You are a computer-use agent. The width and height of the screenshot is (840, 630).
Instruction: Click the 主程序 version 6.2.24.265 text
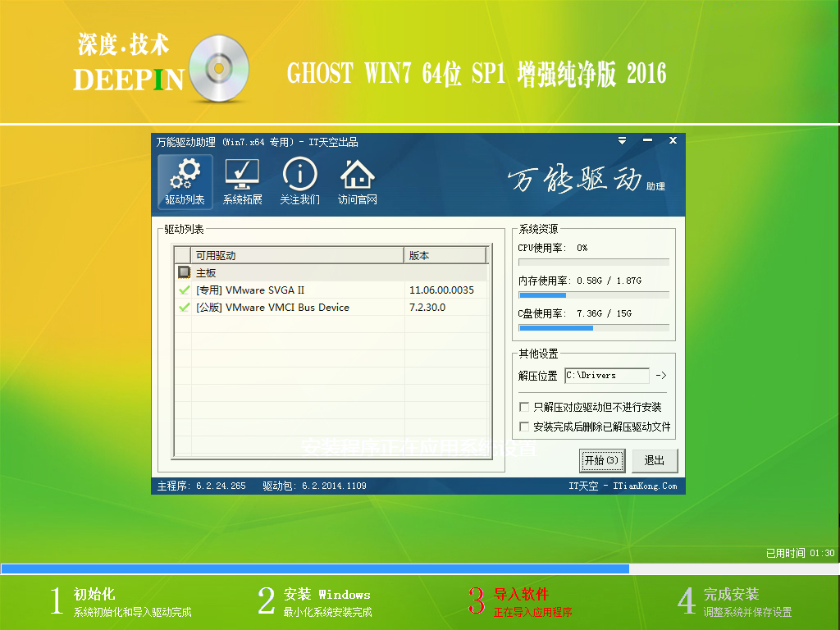tap(202, 486)
